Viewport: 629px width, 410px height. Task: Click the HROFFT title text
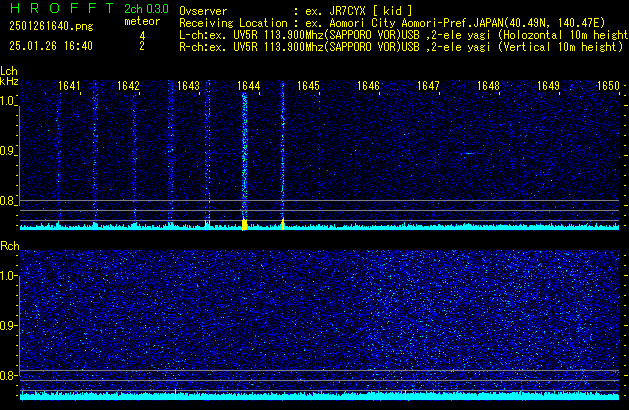tap(62, 8)
